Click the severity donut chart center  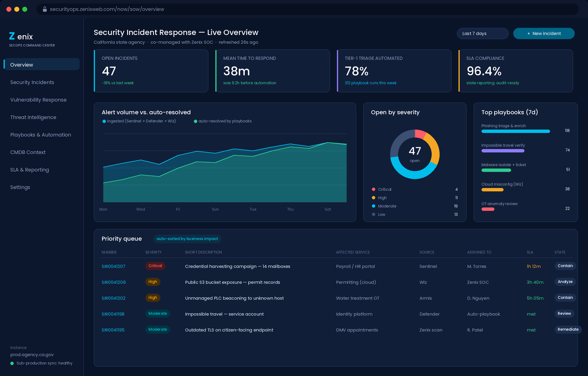click(x=415, y=154)
